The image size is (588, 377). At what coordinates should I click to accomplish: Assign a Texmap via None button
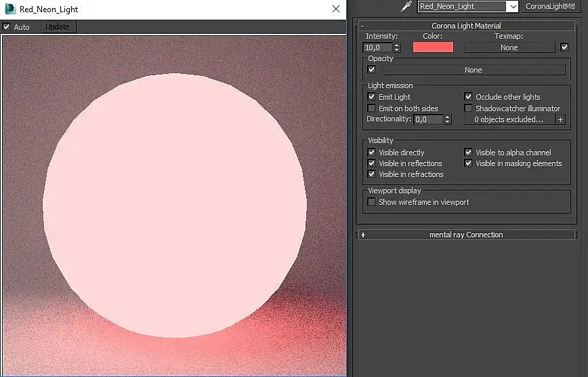[509, 47]
